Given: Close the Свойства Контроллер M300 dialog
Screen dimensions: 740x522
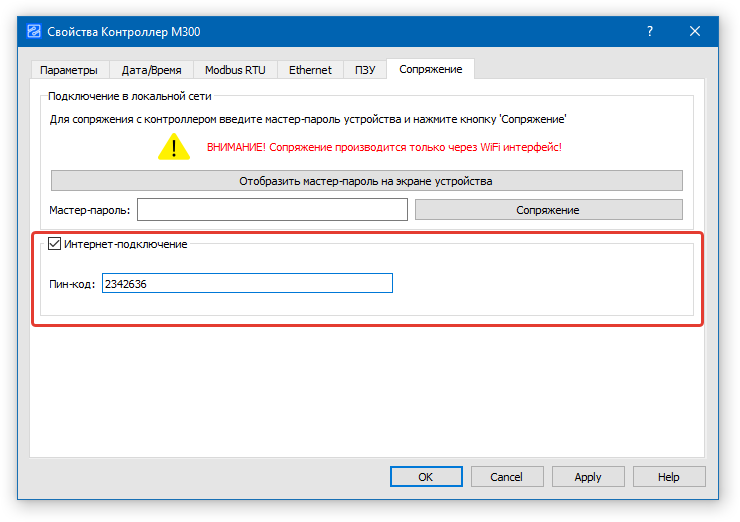Looking at the screenshot, I should point(695,31).
